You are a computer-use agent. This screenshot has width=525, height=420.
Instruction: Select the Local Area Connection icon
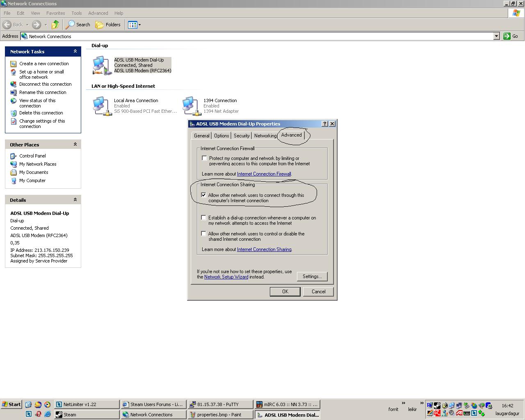click(101, 106)
